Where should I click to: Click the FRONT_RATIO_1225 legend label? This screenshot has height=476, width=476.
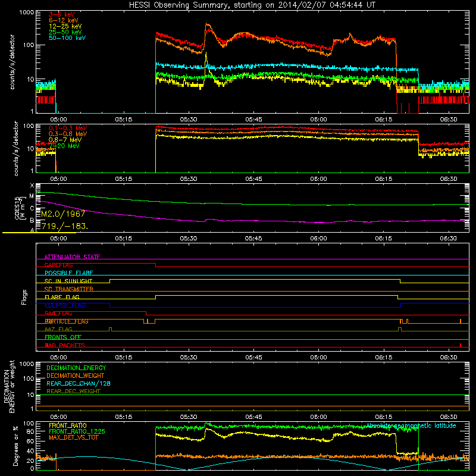click(77, 431)
